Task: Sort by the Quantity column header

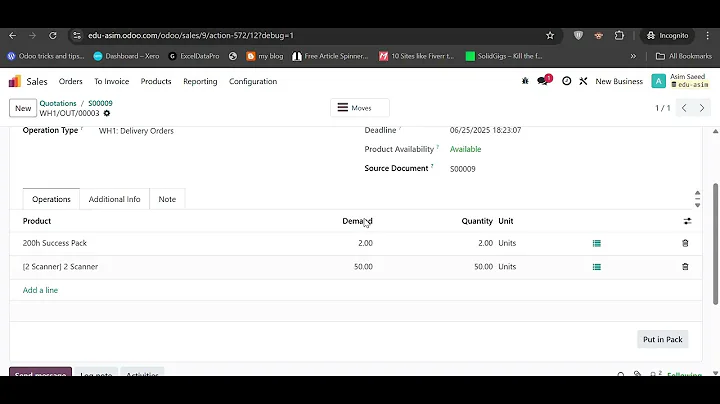Action: point(477,221)
